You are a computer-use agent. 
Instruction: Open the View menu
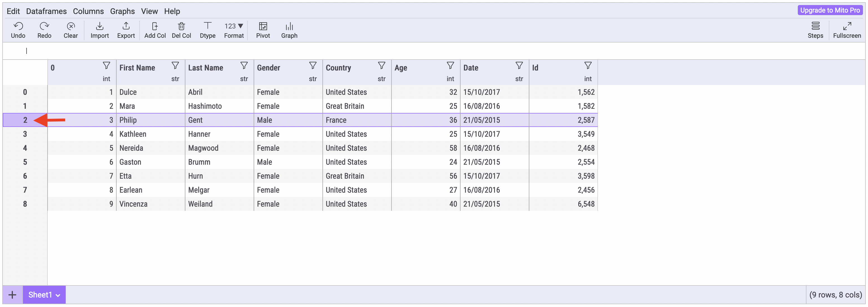tap(149, 11)
